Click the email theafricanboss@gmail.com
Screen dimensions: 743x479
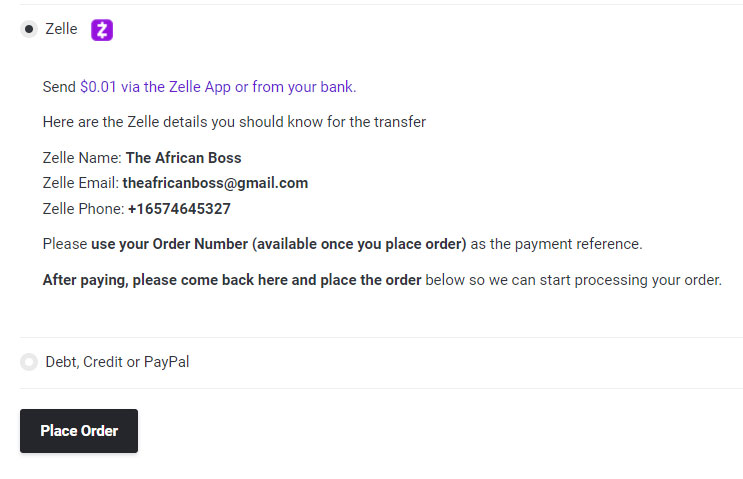215,183
